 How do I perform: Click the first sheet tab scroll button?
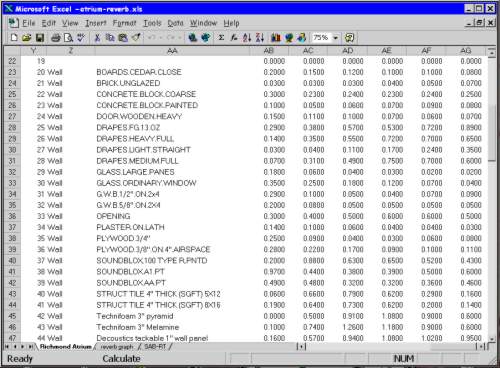(x=7, y=347)
